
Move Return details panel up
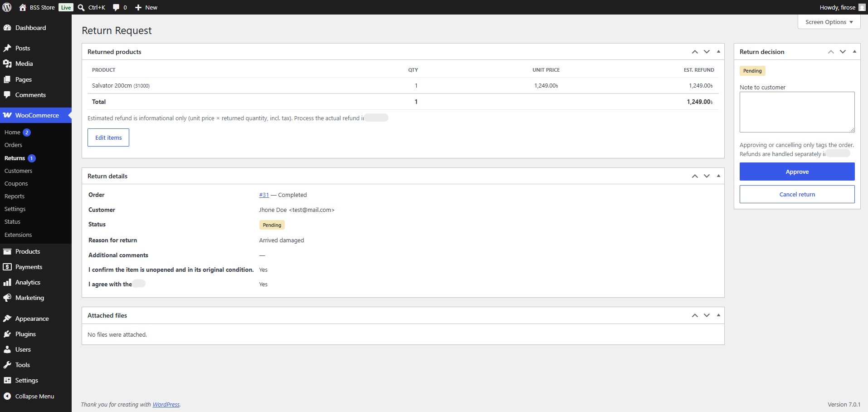click(x=695, y=176)
